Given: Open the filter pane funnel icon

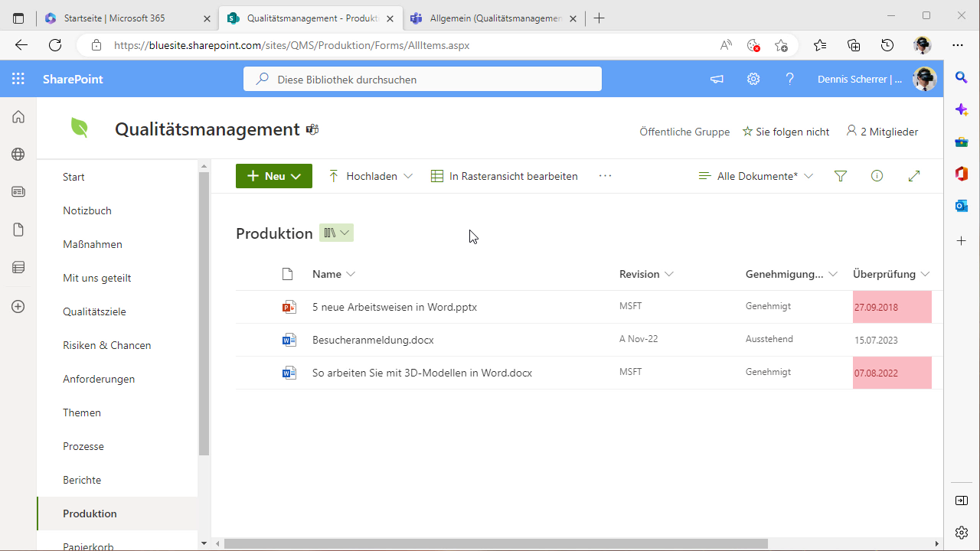Looking at the screenshot, I should coord(840,175).
